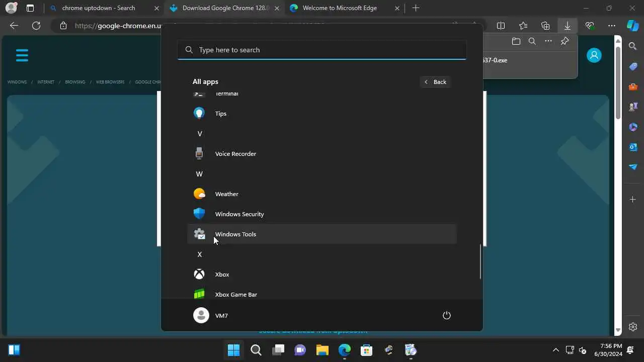Open more options in Downloads panel
644x362 pixels.
pyautogui.click(x=548, y=41)
